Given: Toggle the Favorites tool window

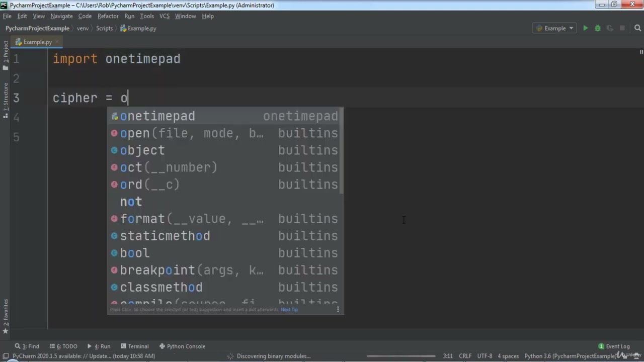Looking at the screenshot, I should [x=6, y=314].
